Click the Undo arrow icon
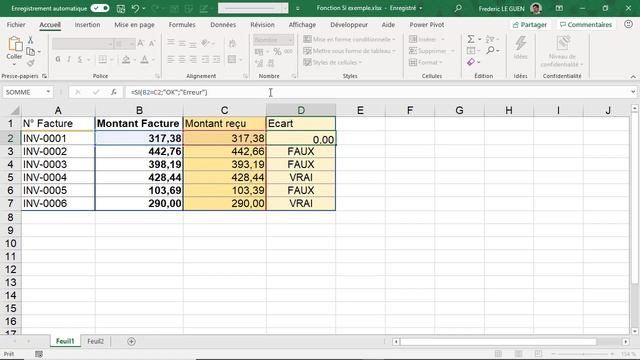Image resolution: width=640 pixels, height=360 pixels. point(135,8)
